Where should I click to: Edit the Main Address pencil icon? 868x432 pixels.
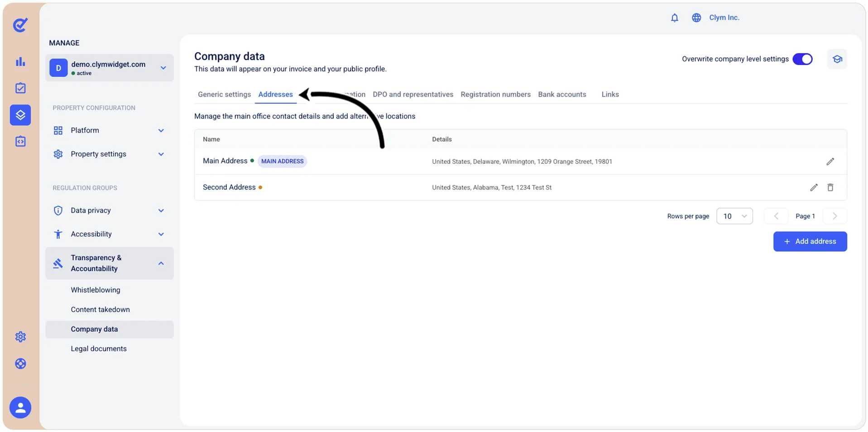830,161
